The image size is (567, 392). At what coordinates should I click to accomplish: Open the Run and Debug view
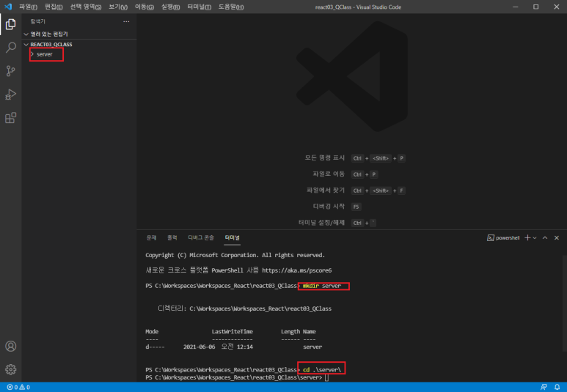coord(10,95)
